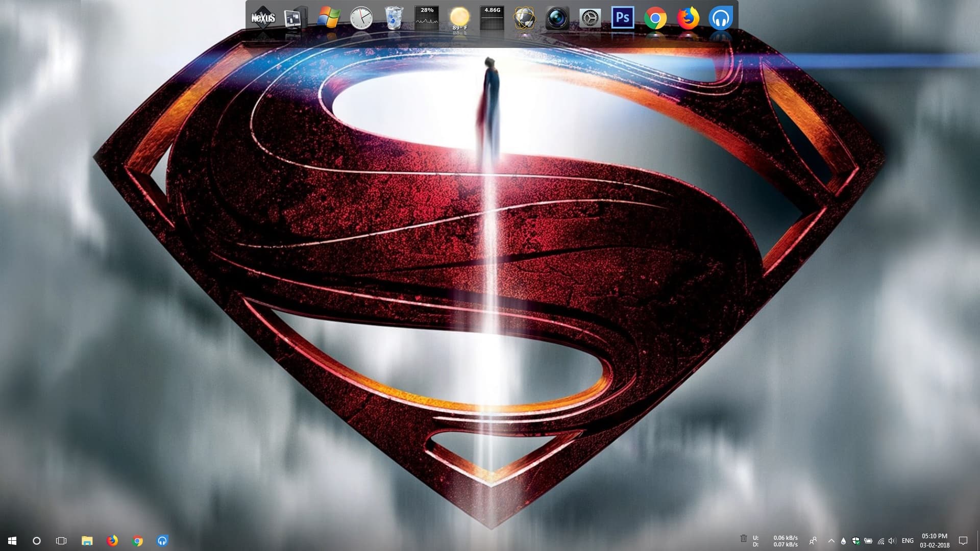Viewport: 980px width, 551px height.
Task: Open File Explorer from the taskbar
Action: (87, 541)
